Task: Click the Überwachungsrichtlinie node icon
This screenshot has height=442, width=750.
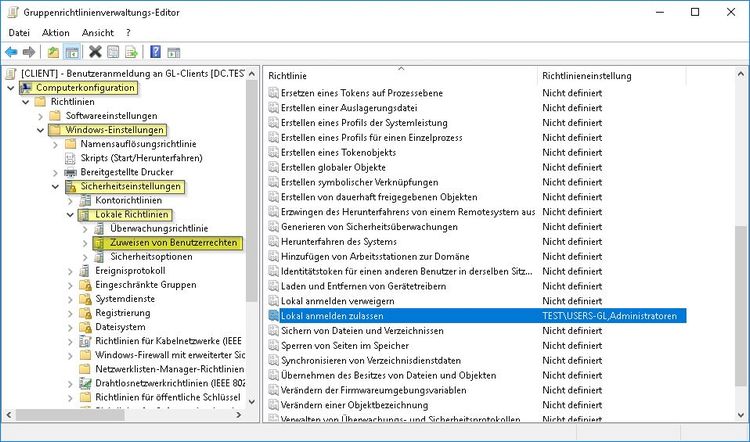Action: [x=99, y=229]
